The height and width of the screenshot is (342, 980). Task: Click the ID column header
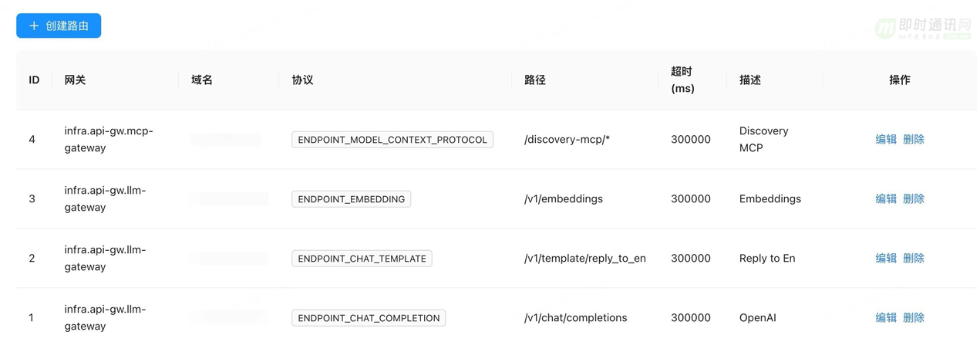pyautogui.click(x=34, y=80)
